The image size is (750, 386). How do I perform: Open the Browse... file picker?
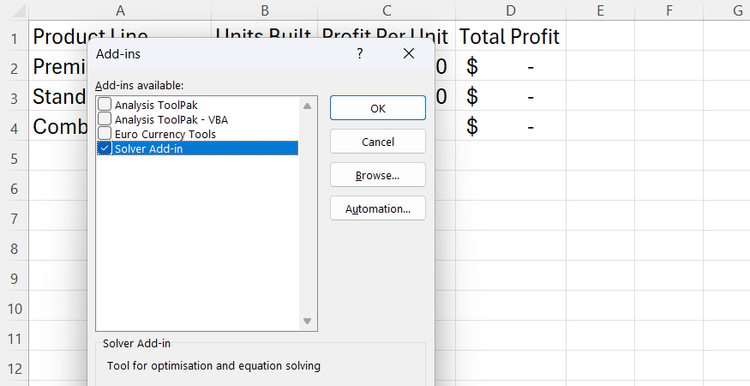(x=377, y=175)
